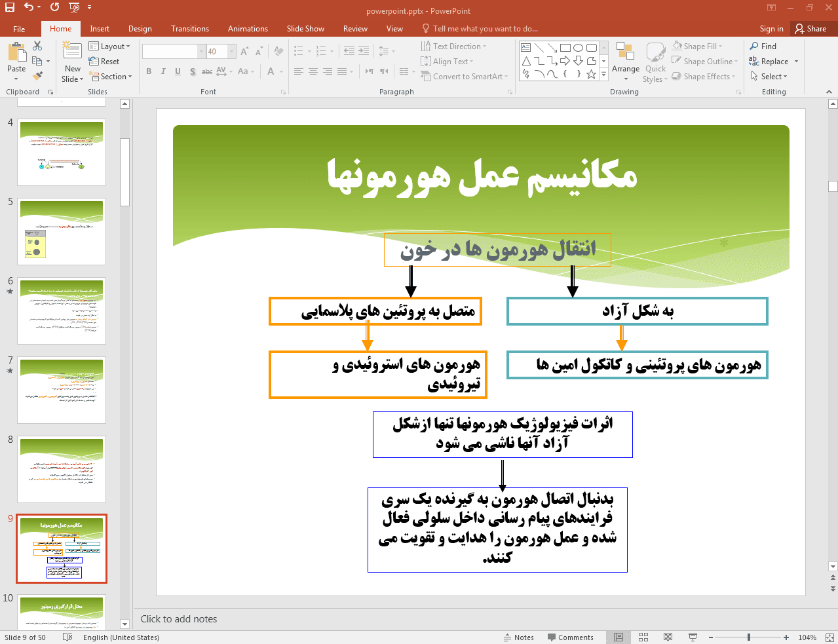Select slide 6 thumbnail in panel
838x644 pixels.
pyautogui.click(x=62, y=311)
